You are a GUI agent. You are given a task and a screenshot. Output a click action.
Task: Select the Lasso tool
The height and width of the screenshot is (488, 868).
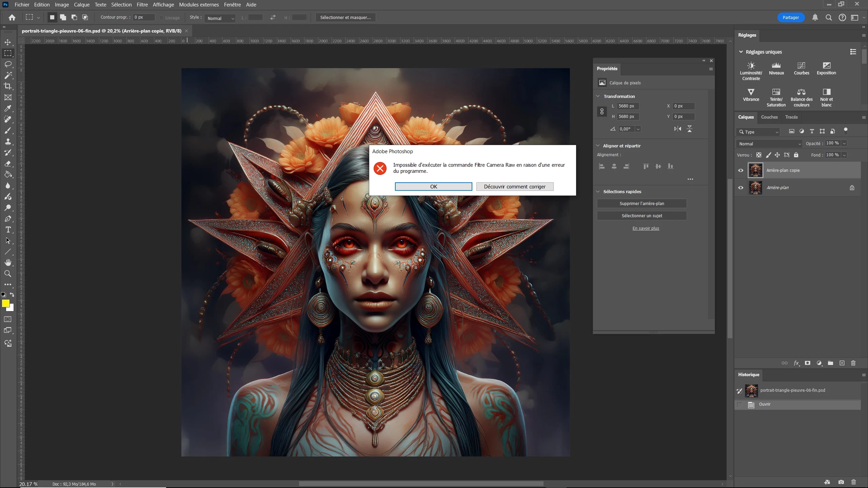pyautogui.click(x=8, y=64)
